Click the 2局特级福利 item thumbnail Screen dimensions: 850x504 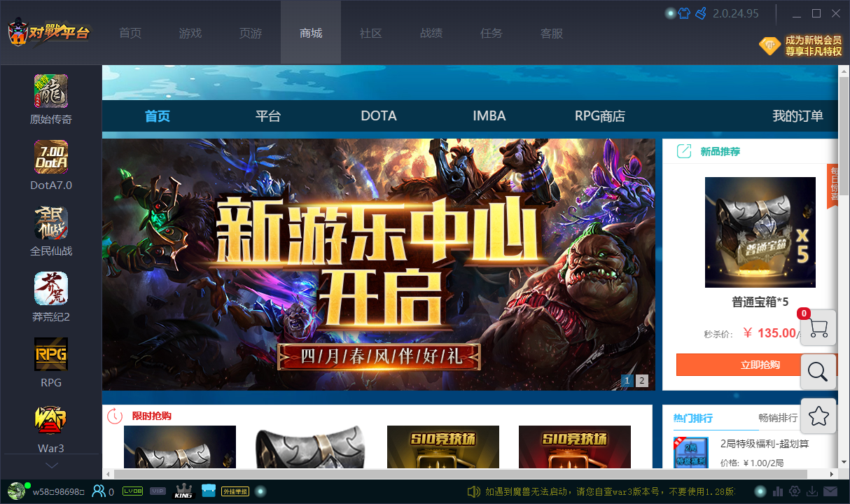click(x=691, y=453)
